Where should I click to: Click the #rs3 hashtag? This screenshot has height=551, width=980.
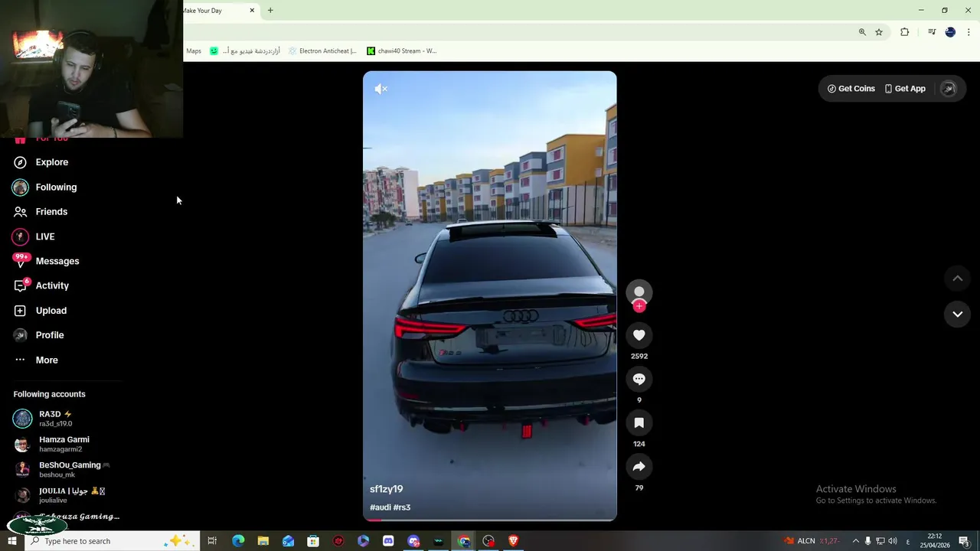(x=402, y=507)
